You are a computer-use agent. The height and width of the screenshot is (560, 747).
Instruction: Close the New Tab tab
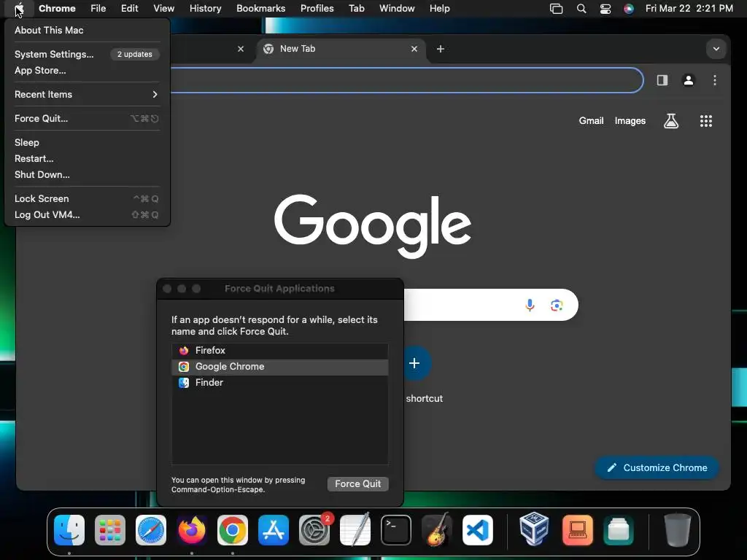414,49
